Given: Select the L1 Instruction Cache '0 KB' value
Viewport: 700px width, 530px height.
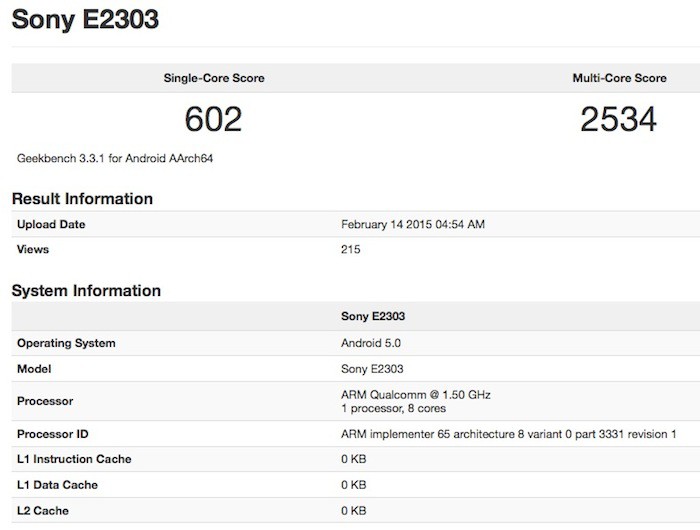Looking at the screenshot, I should pos(354,459).
